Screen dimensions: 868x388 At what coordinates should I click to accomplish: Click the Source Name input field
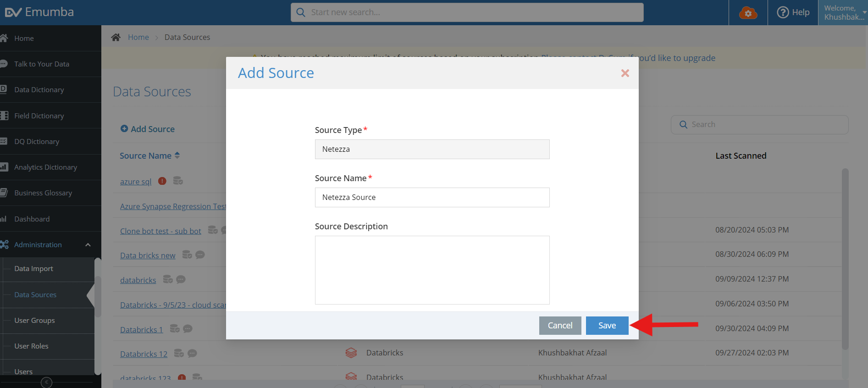[x=432, y=198]
